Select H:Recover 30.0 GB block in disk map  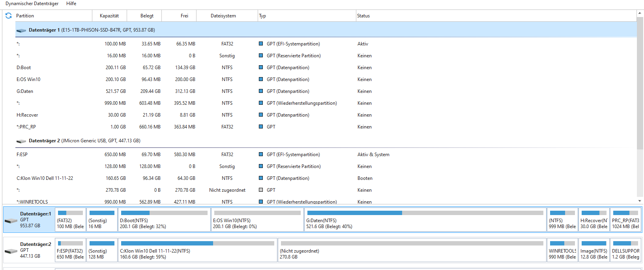[x=594, y=220]
